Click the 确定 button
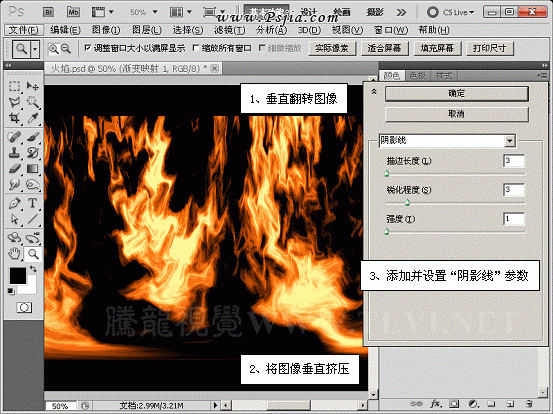Screen dimensions: 553x414 457,94
